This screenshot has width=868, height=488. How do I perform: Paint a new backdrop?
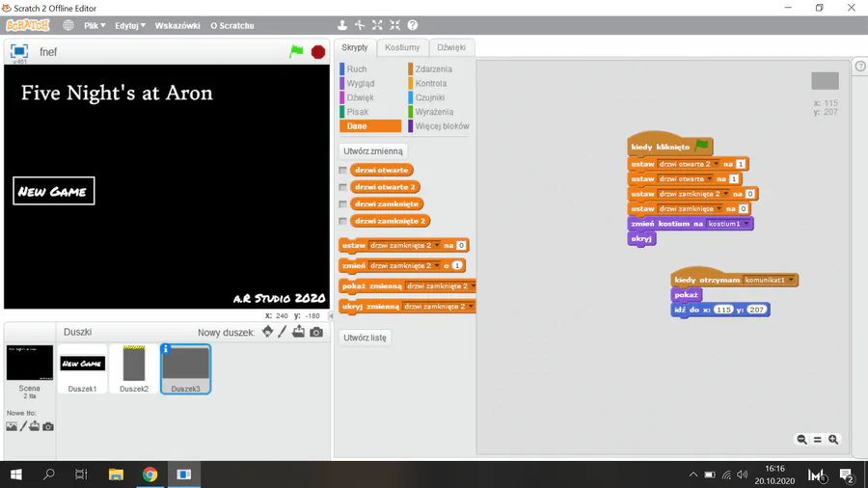[23, 426]
